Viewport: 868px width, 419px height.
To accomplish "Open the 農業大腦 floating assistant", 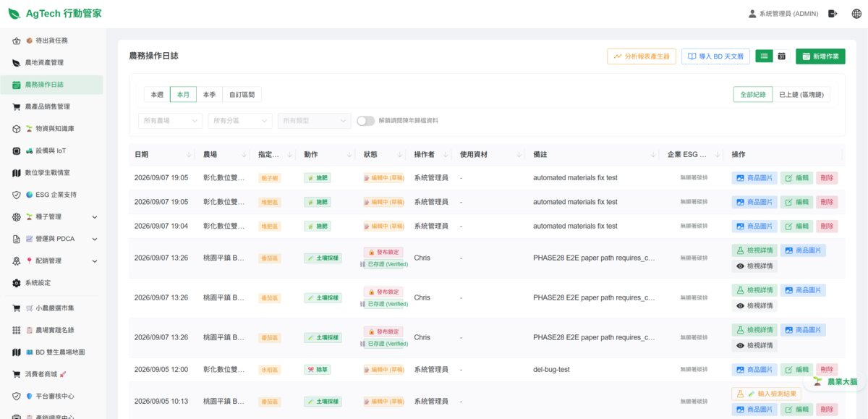I will [x=834, y=381].
